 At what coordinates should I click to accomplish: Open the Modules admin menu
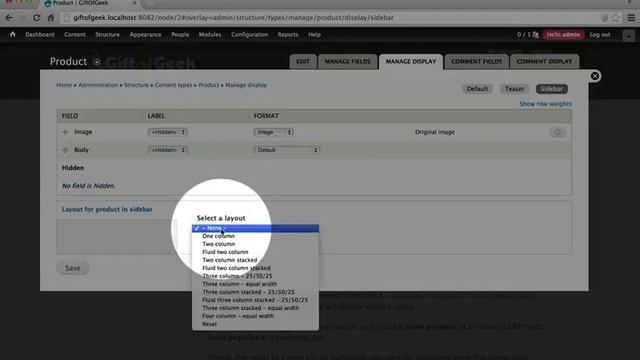tap(210, 35)
